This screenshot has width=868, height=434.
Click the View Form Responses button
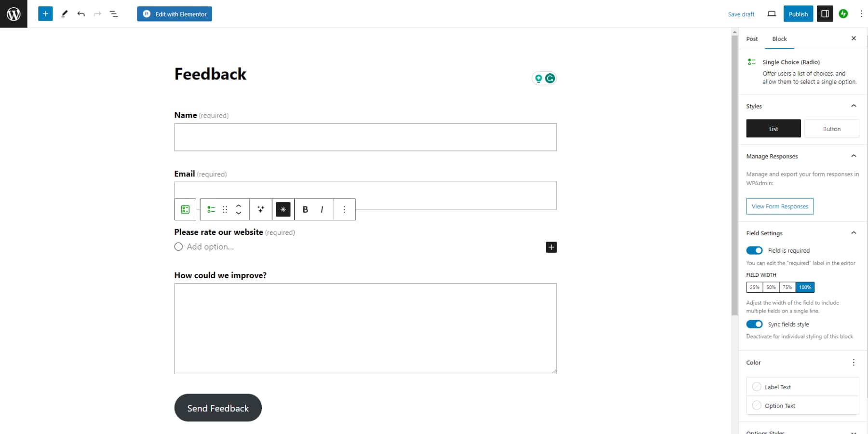point(779,206)
